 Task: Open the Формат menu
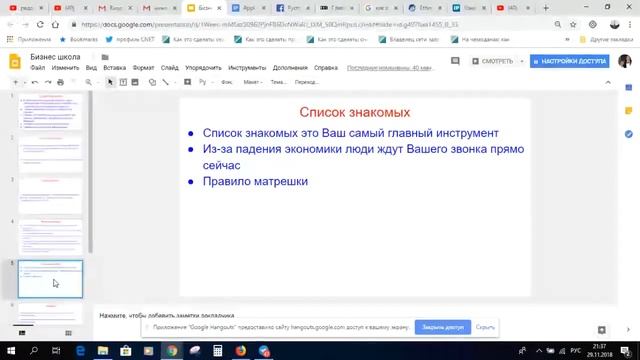pyautogui.click(x=143, y=68)
